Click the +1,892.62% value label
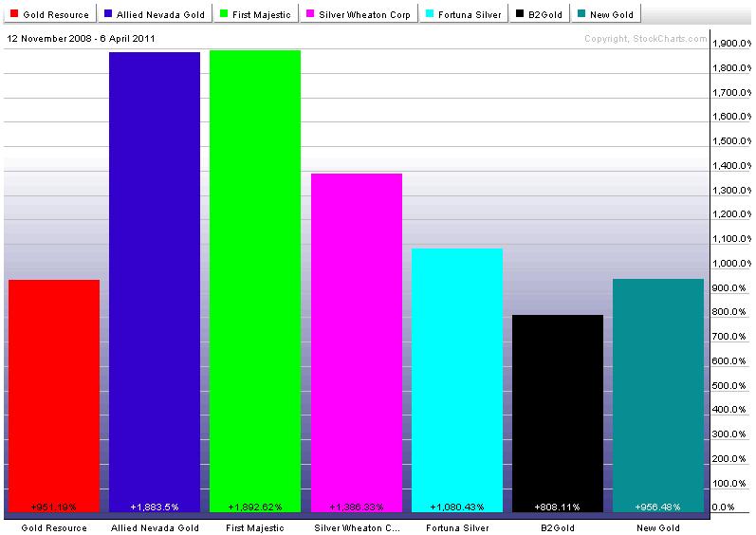 (x=255, y=507)
